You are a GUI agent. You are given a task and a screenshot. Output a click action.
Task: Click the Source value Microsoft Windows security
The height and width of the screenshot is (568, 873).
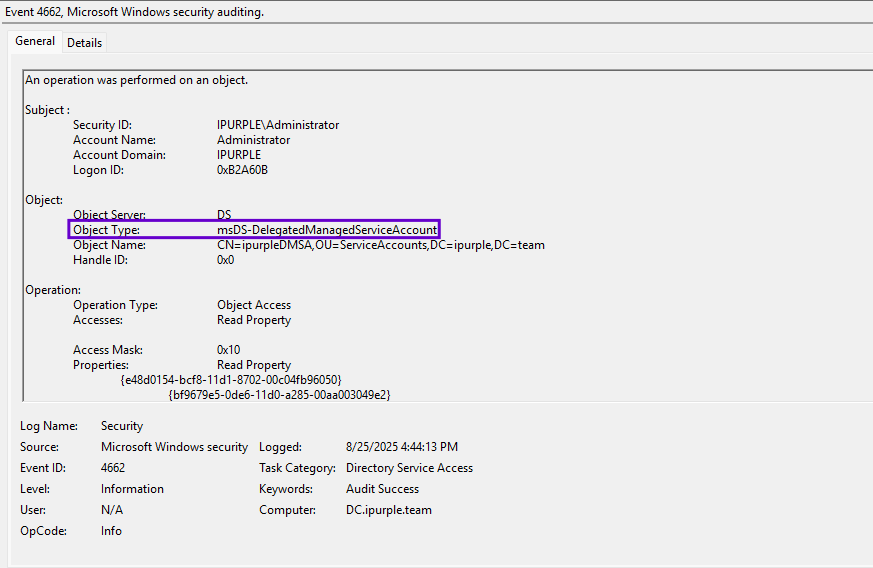click(x=174, y=447)
